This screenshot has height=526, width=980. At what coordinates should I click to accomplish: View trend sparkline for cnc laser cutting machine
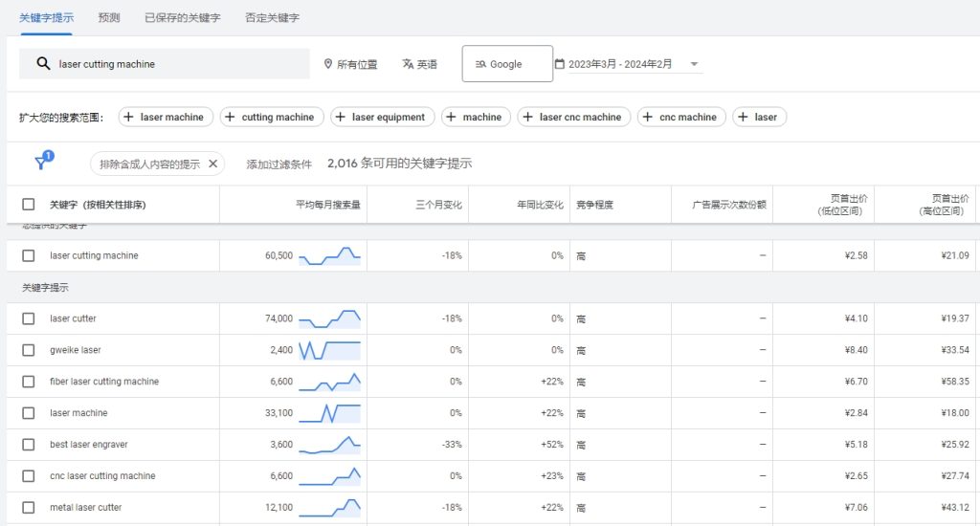[x=329, y=476]
